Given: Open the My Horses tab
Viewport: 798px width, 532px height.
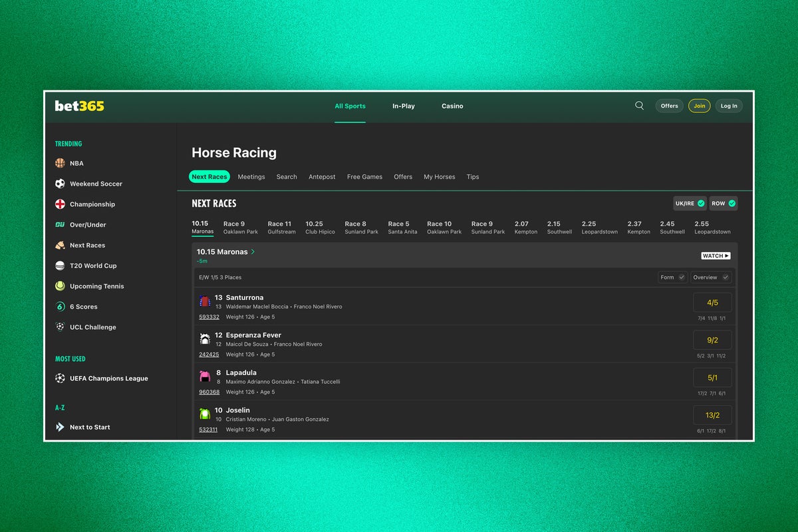Looking at the screenshot, I should click(439, 177).
